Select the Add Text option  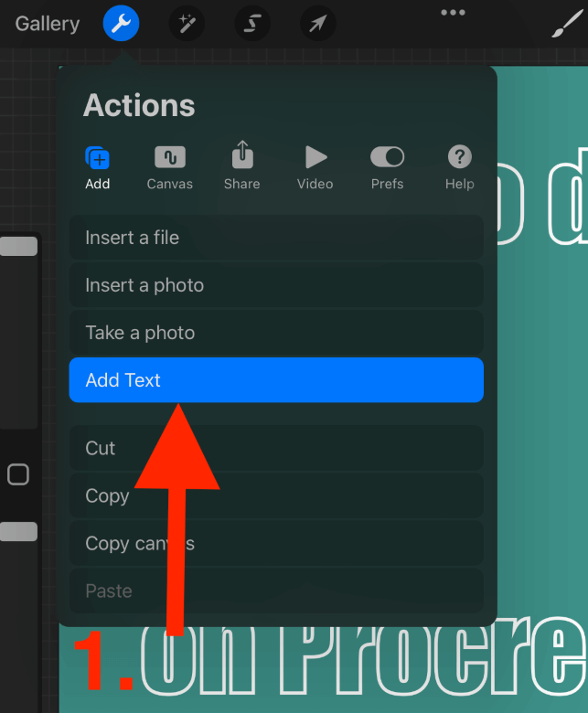(276, 380)
